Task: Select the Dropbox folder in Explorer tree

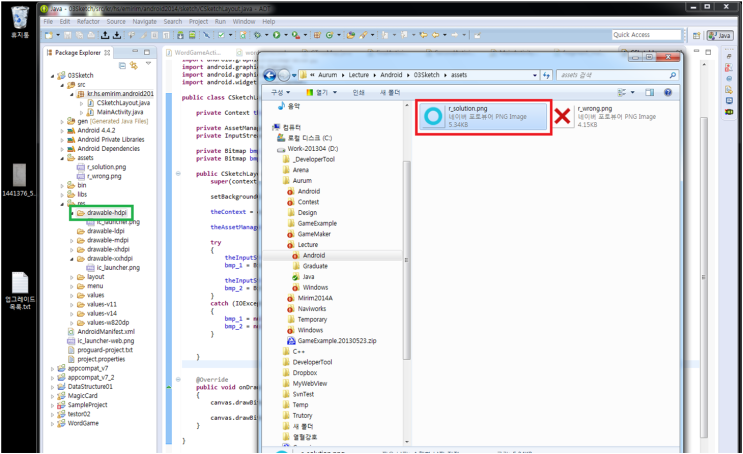Action: pos(306,372)
